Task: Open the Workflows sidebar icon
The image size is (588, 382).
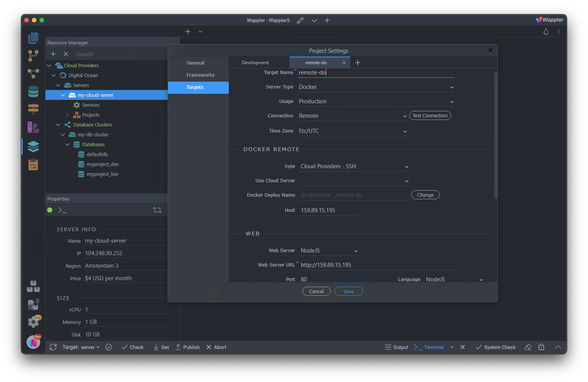Action: point(33,74)
